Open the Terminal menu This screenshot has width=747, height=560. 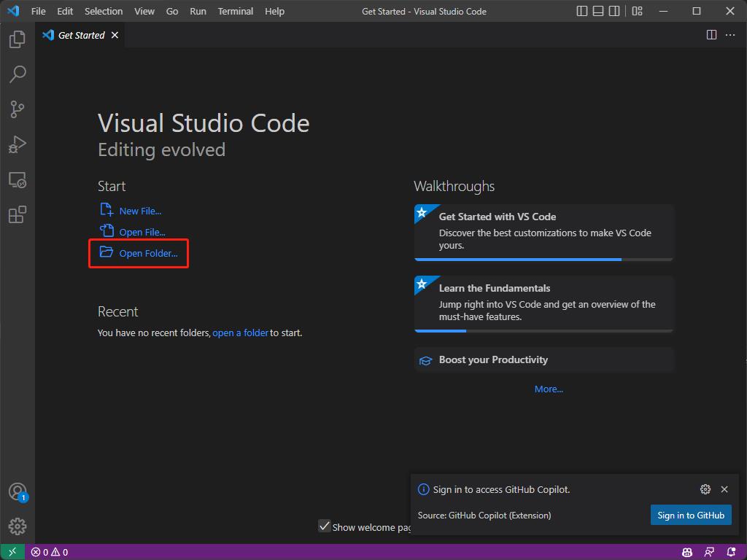[236, 11]
